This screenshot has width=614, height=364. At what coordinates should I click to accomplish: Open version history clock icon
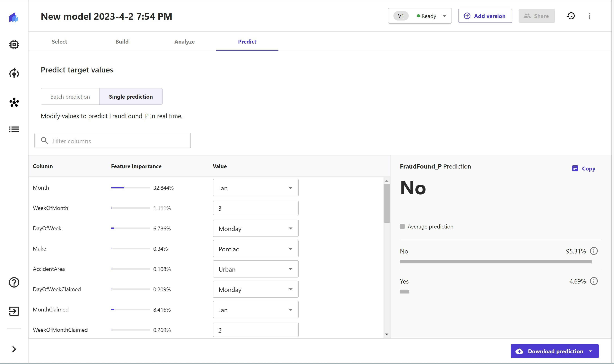coord(571,16)
